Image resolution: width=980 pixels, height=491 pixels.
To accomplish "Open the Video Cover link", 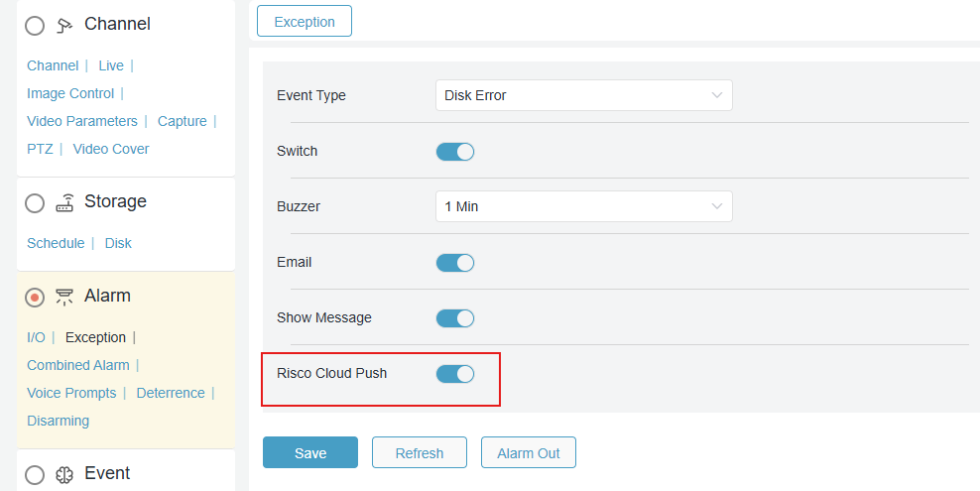I will coord(111,149).
